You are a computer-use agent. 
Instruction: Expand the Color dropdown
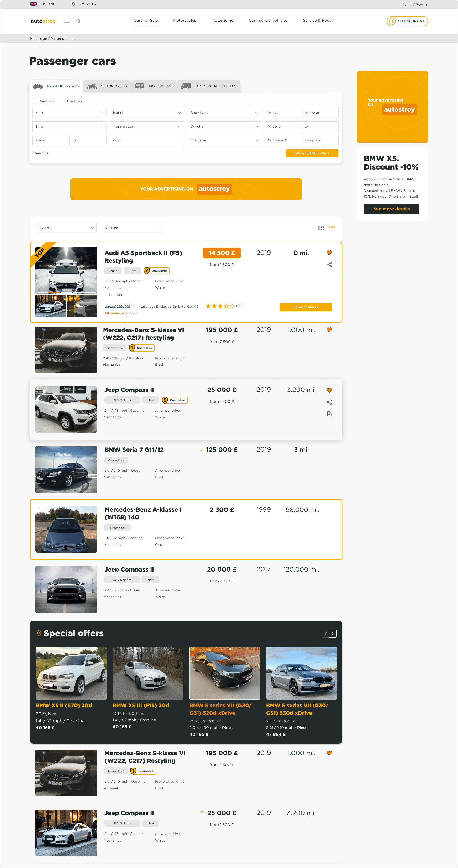point(147,140)
